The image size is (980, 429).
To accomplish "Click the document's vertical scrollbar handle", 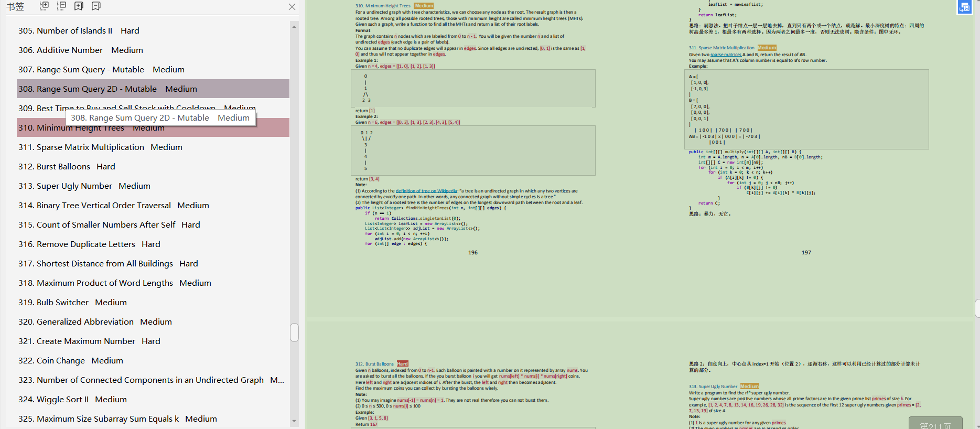I will click(977, 308).
